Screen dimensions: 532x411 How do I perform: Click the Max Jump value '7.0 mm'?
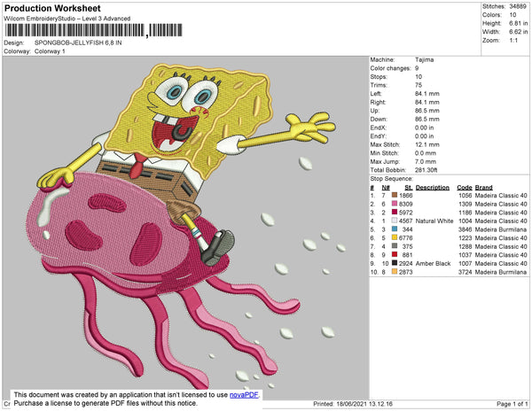pos(426,161)
